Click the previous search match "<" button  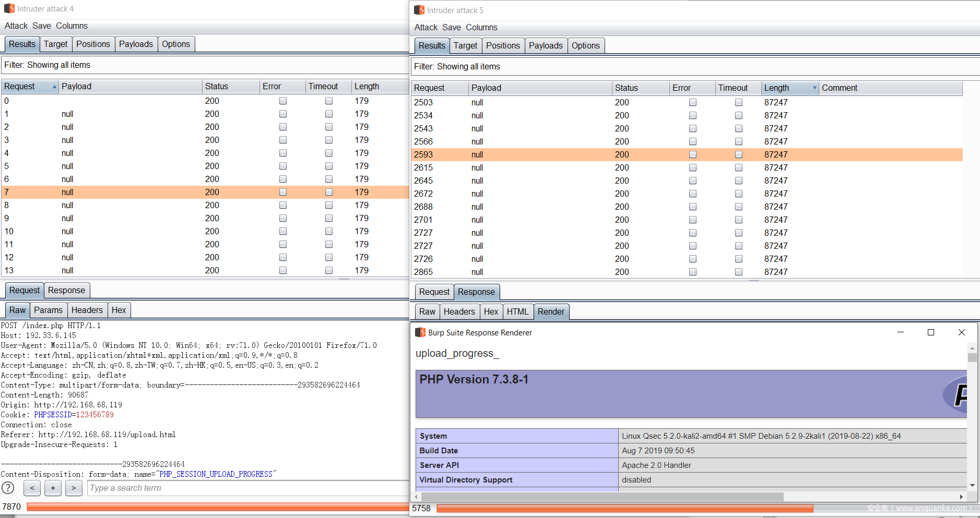tap(32, 488)
